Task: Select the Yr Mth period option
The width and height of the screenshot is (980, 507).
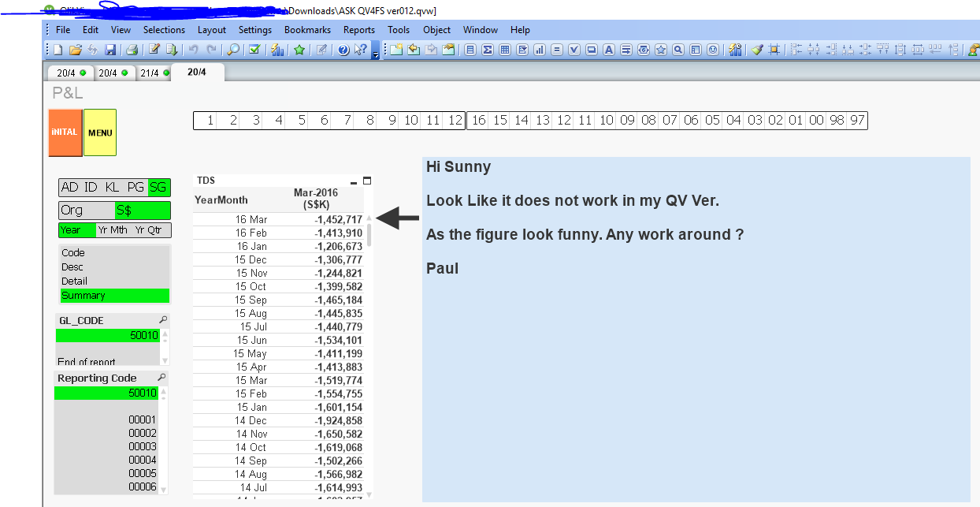Action: pos(113,230)
